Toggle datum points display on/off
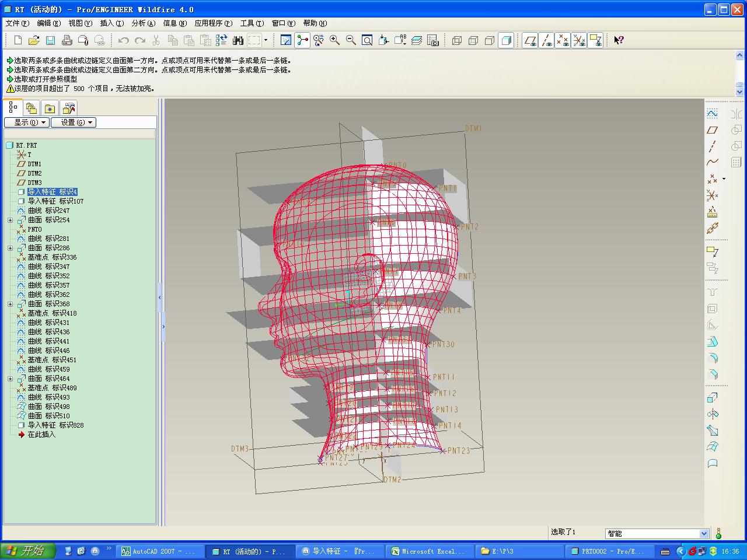The width and height of the screenshot is (747, 560). coord(563,40)
